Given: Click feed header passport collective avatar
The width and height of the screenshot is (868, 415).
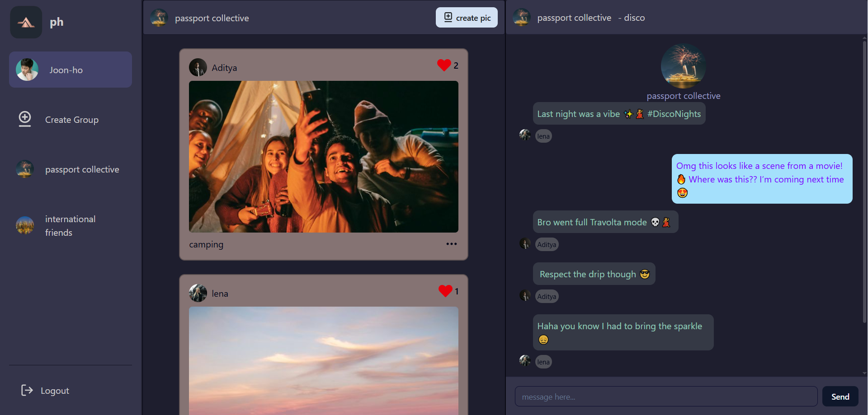Looking at the screenshot, I should 159,18.
